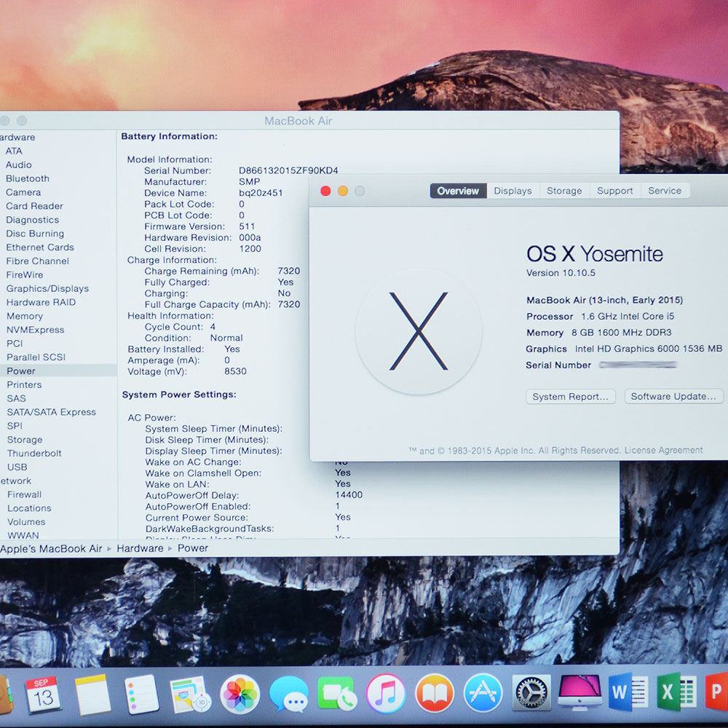The height and width of the screenshot is (728, 728).
Task: Switch to the Overview tab
Action: (x=458, y=191)
